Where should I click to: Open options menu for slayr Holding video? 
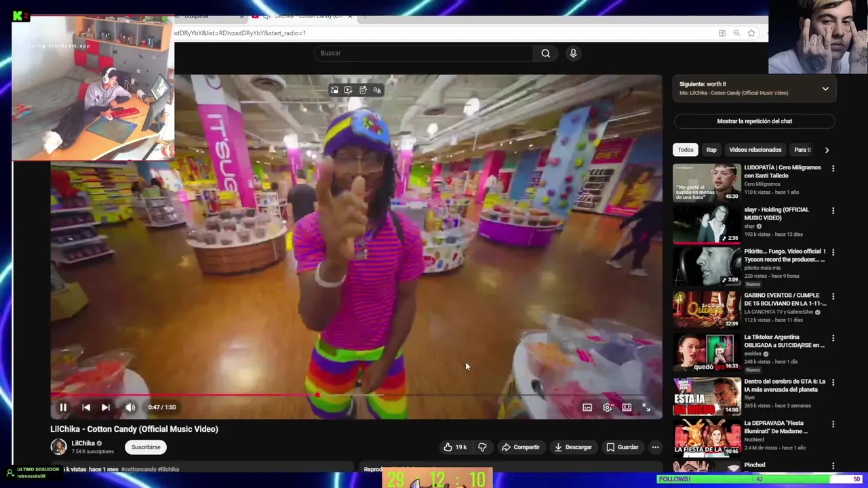click(x=833, y=211)
